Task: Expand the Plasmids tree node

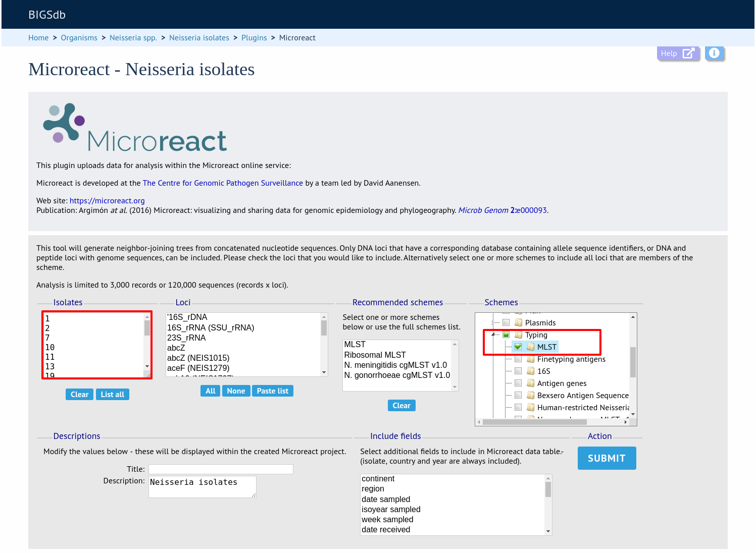Action: [x=494, y=323]
